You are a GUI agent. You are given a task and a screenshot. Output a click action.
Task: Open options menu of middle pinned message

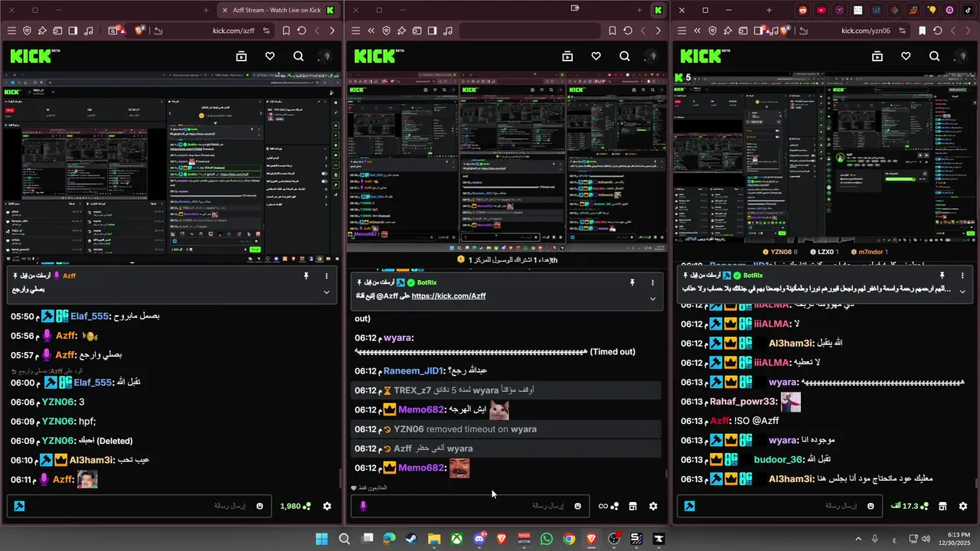(652, 282)
